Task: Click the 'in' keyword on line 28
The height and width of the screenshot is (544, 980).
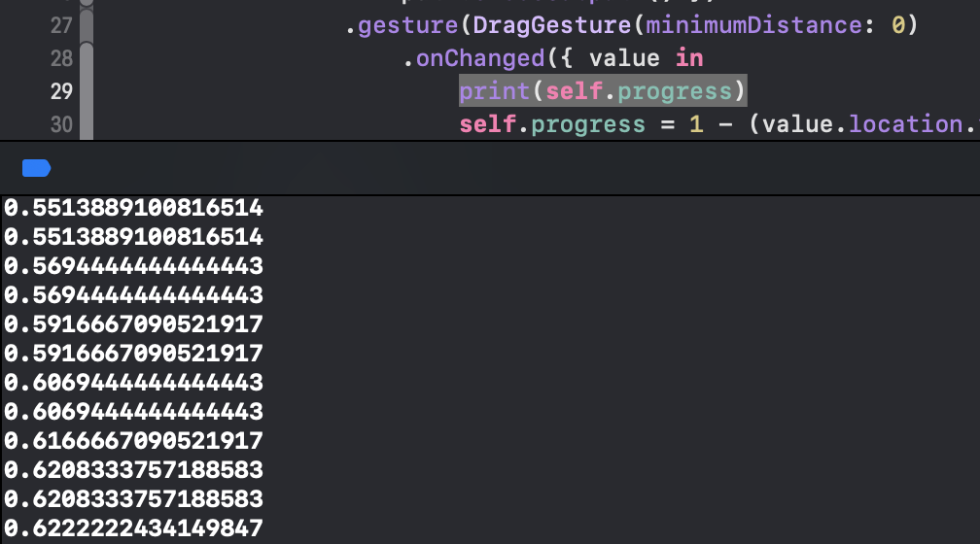Action: 689,58
